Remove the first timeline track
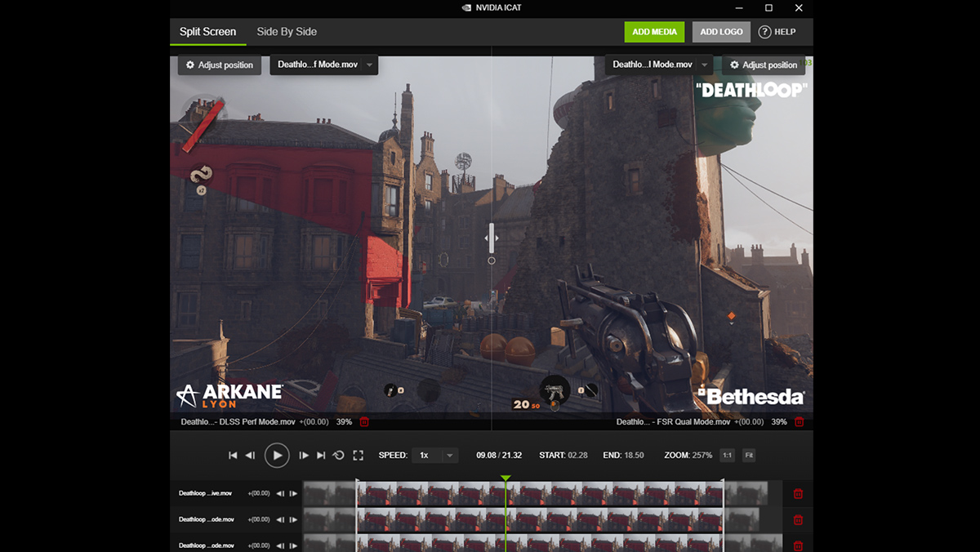980x552 pixels. click(x=798, y=493)
